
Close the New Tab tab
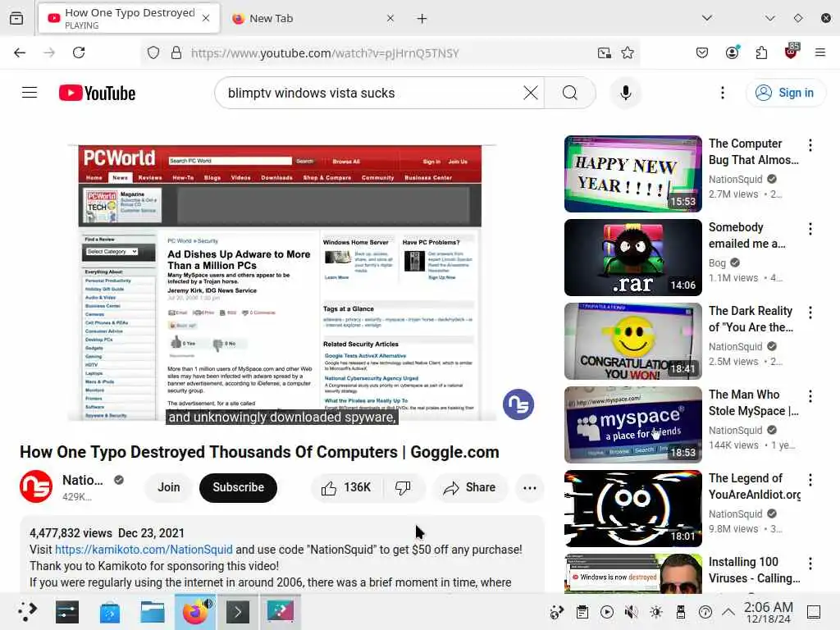(x=390, y=18)
